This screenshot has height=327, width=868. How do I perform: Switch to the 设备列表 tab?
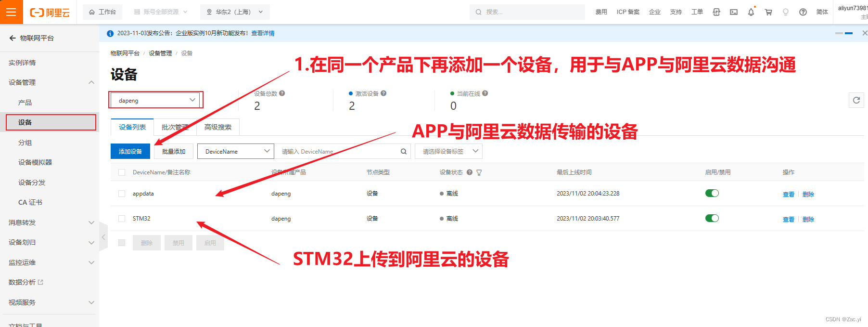click(132, 127)
